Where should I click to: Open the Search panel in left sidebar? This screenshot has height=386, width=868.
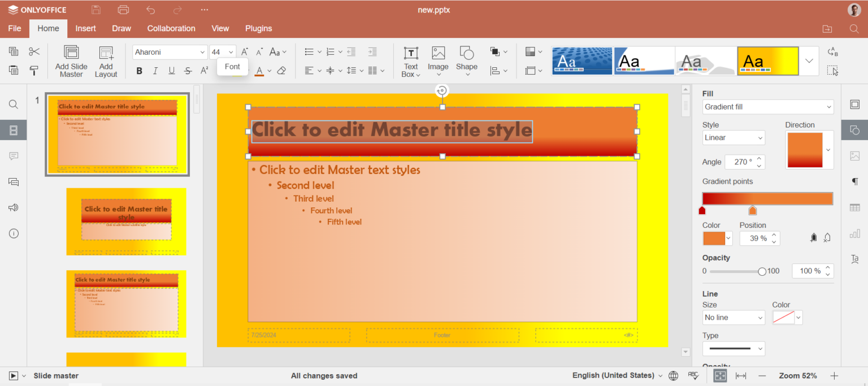pos(13,104)
